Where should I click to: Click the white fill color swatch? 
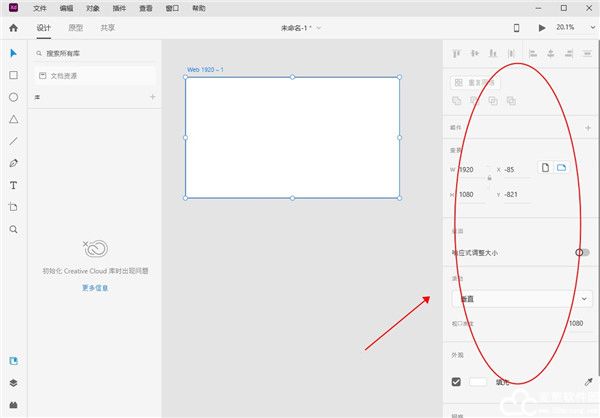click(478, 382)
